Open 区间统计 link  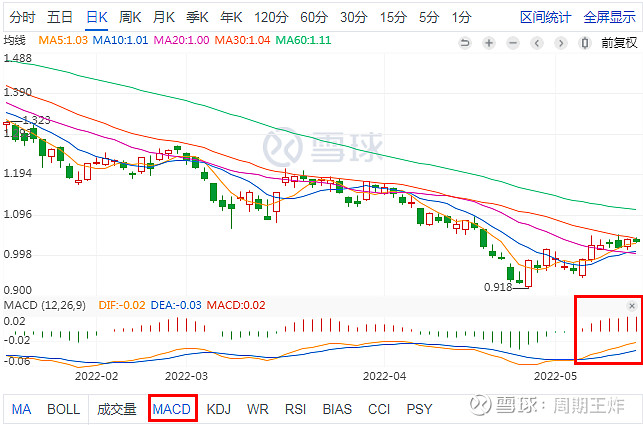pos(545,17)
